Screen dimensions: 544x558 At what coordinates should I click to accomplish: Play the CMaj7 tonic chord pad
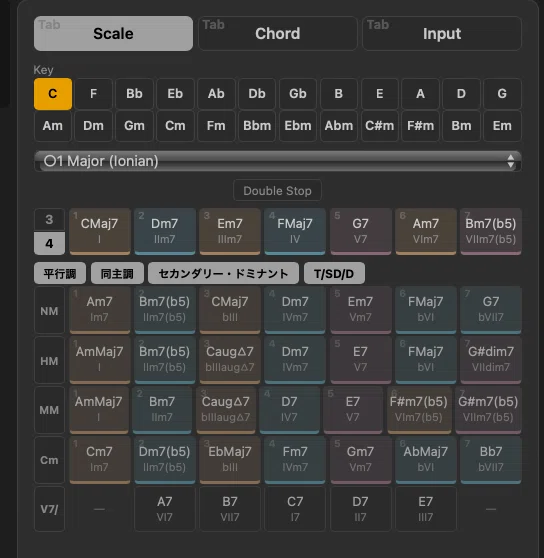[100, 231]
